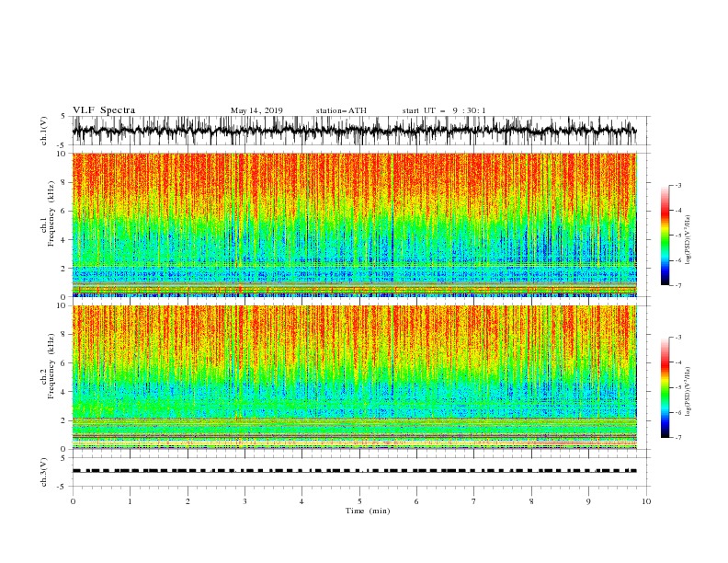Click time axis tick label "7"
The width and height of the screenshot is (728, 563).
pos(474,501)
